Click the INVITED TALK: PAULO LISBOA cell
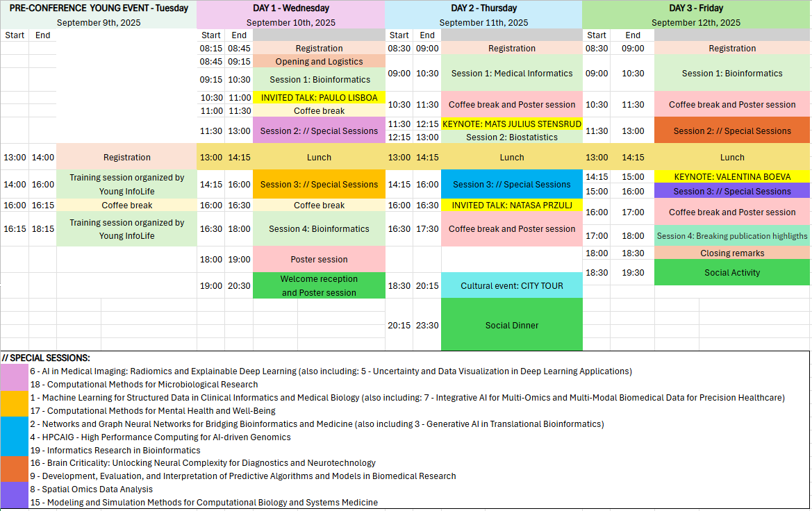Viewport: 812px width, 511px height. (319, 98)
